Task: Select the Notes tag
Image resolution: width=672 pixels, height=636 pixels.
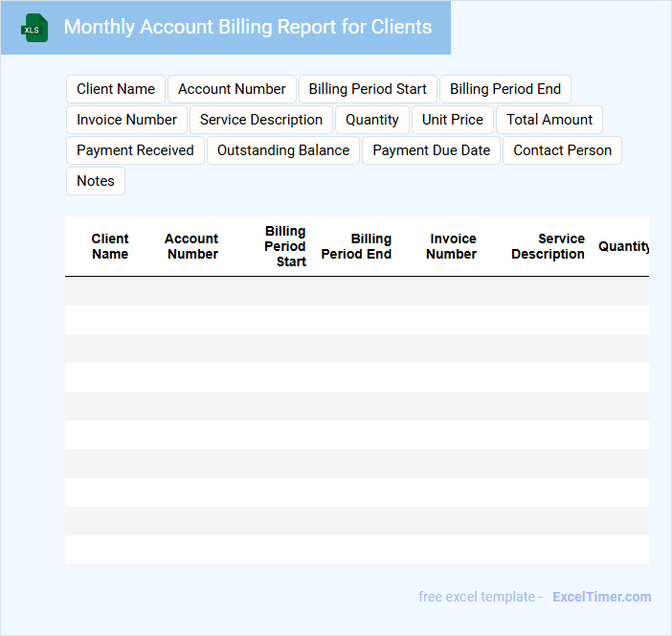Action: (96, 181)
